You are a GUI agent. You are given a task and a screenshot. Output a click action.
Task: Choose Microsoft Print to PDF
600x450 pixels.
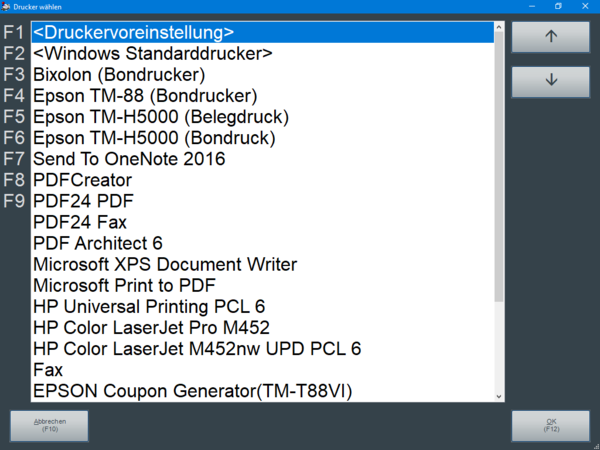(141, 285)
